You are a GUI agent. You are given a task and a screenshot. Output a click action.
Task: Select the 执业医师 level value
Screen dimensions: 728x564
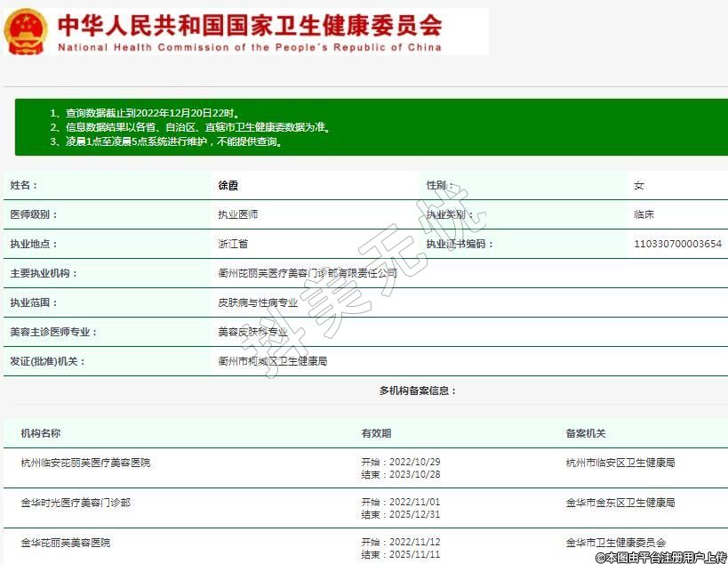238,214
